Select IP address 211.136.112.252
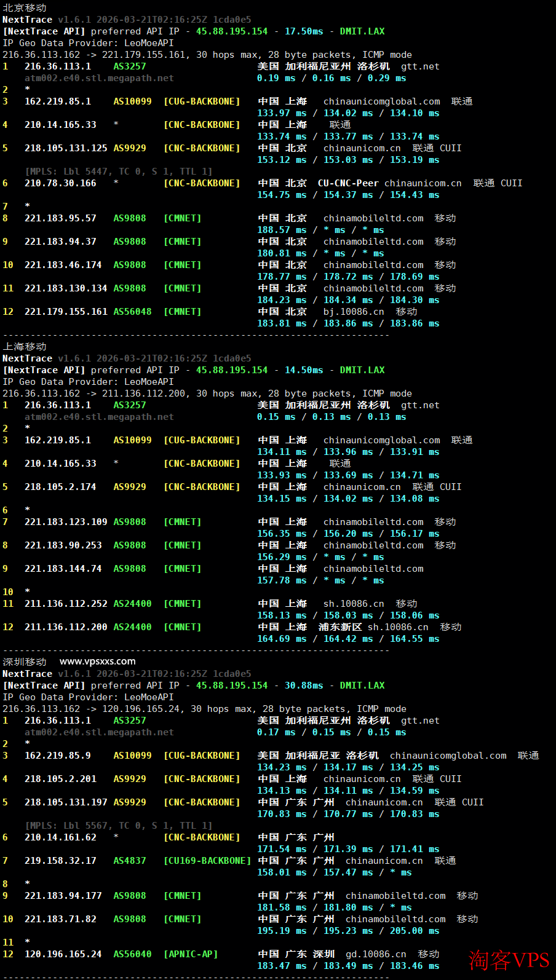Screen dimensions: 556x980 tap(66, 604)
